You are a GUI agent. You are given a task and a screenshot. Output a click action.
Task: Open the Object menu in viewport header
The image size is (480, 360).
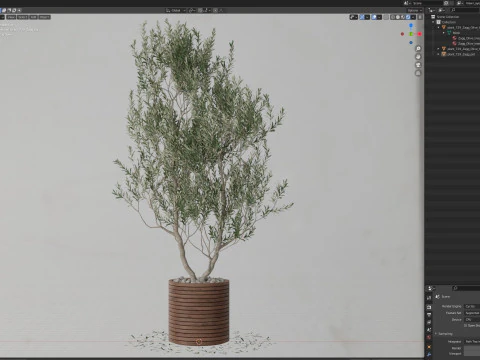pyautogui.click(x=44, y=17)
